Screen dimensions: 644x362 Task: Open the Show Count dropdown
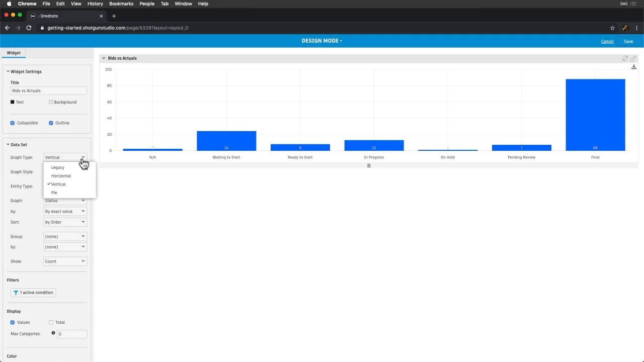(65, 261)
